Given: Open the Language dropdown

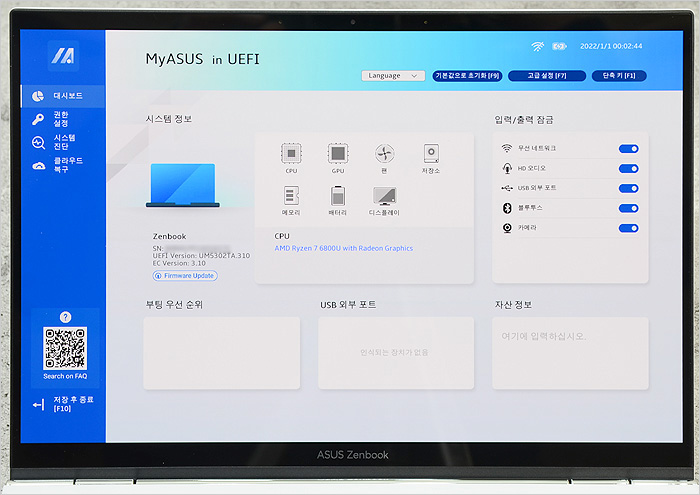Looking at the screenshot, I should tap(393, 76).
